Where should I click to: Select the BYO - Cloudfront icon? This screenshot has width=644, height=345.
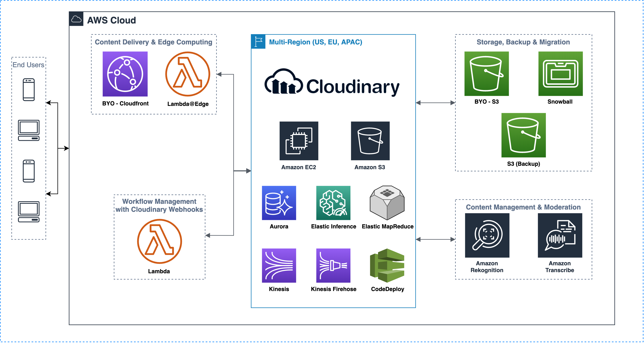pyautogui.click(x=125, y=74)
